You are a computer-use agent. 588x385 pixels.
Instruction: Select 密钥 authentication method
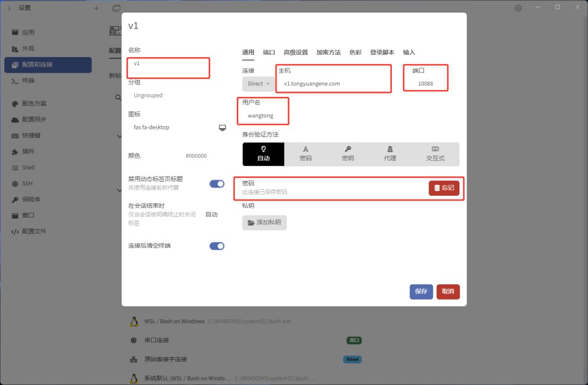[x=347, y=154]
